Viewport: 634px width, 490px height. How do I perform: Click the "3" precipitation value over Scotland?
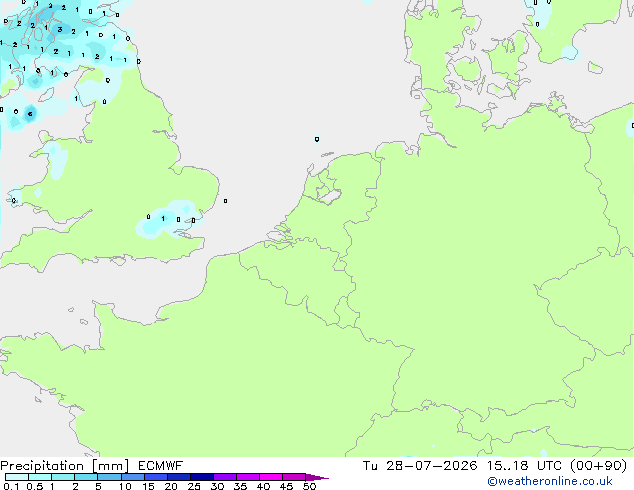point(59,30)
